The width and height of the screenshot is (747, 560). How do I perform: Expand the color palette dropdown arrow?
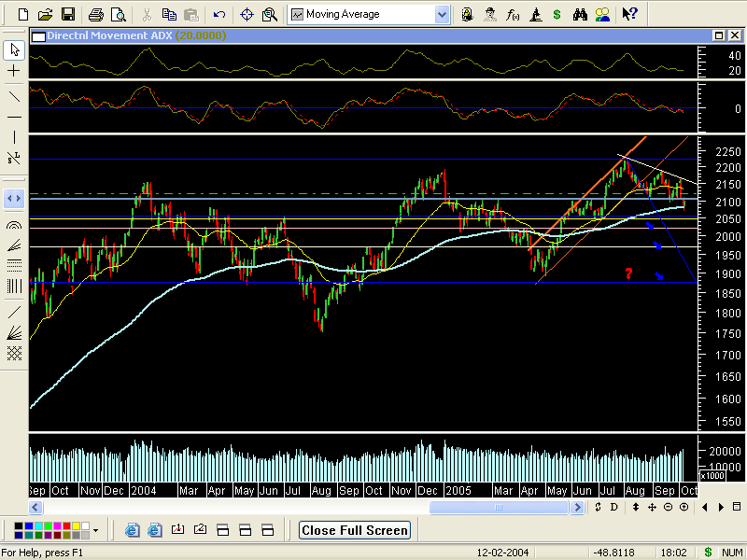tap(95, 530)
